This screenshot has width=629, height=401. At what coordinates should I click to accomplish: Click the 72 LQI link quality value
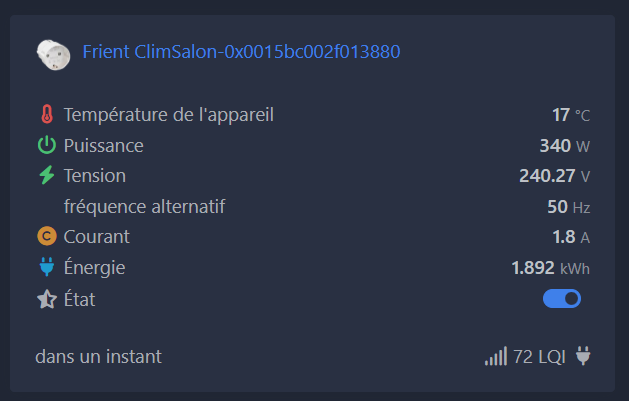[x=540, y=356]
